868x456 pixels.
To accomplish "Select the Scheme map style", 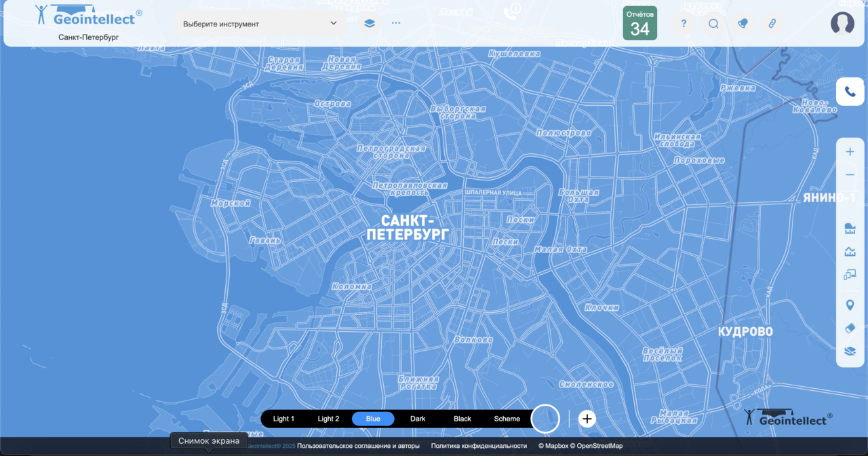I will pyautogui.click(x=507, y=419).
